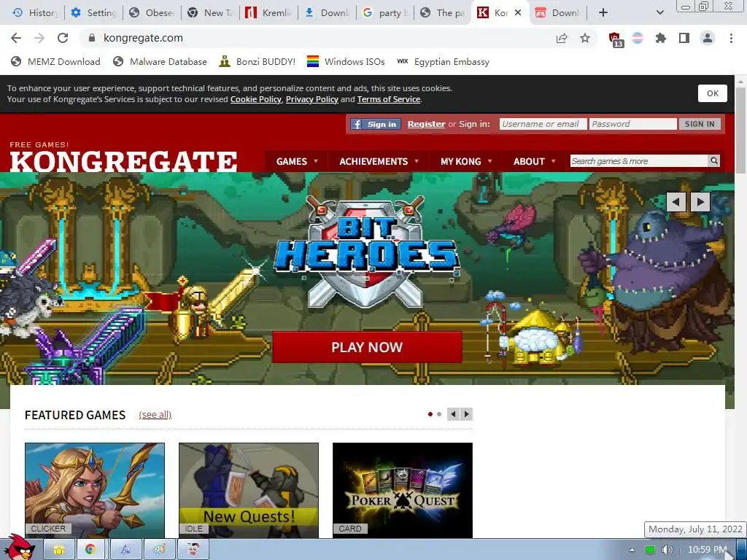Expand the ABOUT dropdown menu

pyautogui.click(x=534, y=161)
